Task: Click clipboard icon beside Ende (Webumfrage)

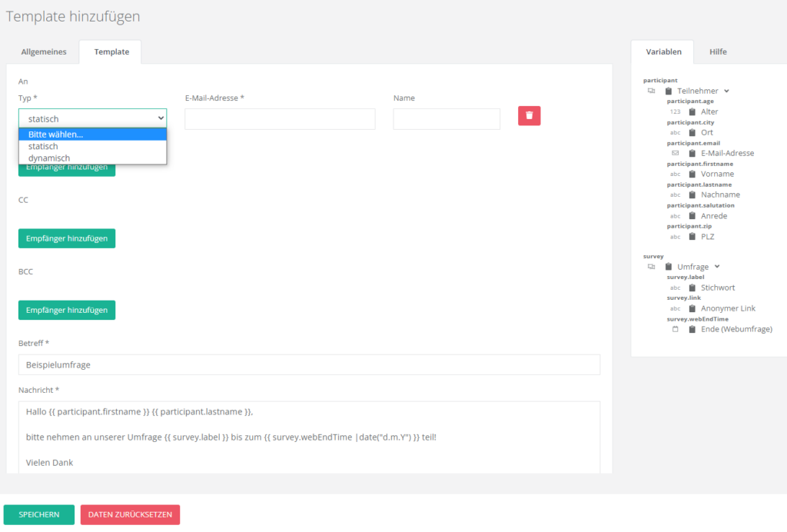Action: [692, 329]
